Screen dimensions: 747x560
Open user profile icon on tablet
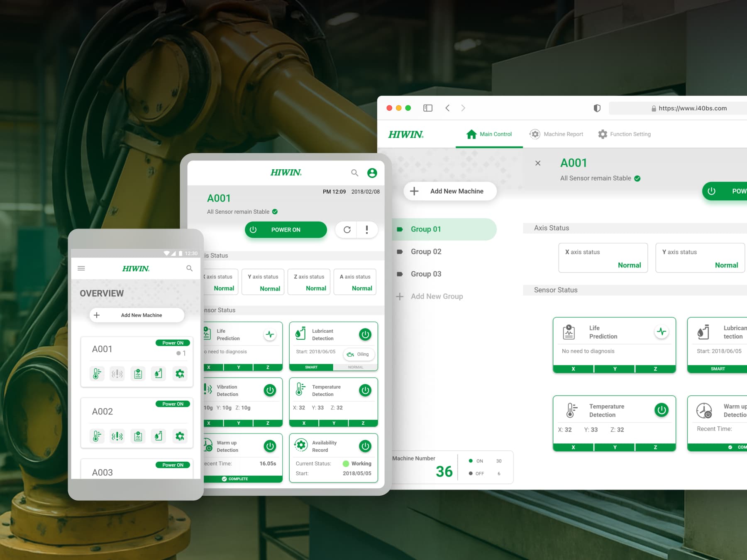pyautogui.click(x=372, y=173)
